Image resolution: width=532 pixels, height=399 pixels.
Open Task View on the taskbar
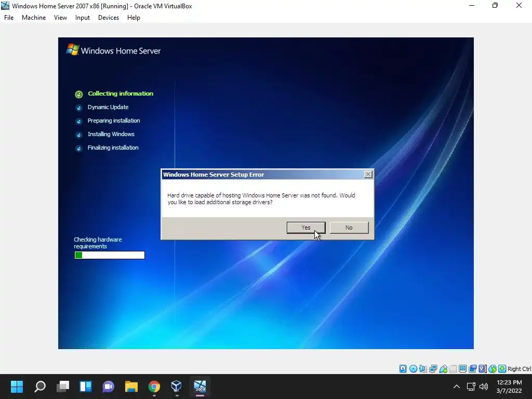click(x=63, y=387)
